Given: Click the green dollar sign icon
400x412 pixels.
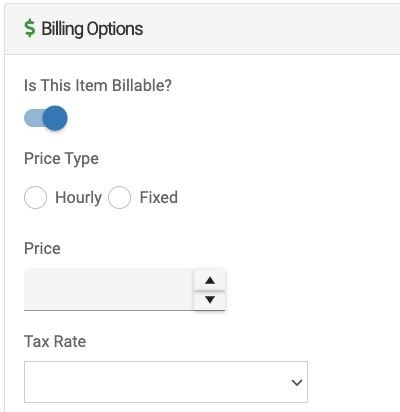Looking at the screenshot, I should (x=30, y=28).
